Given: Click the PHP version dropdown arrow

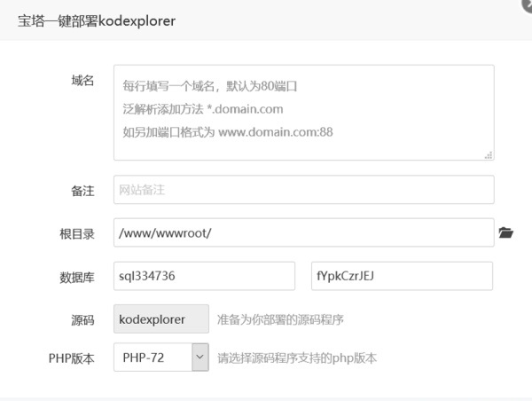Looking at the screenshot, I should 199,358.
